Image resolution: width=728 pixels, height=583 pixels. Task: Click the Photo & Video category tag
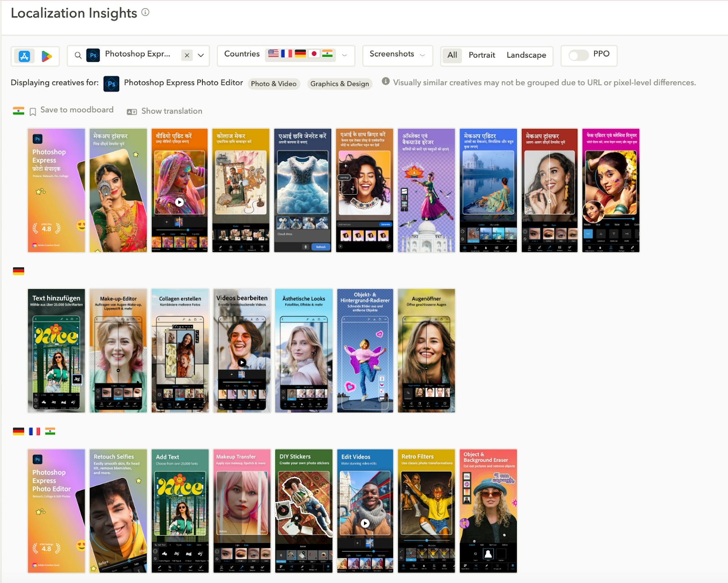[273, 84]
